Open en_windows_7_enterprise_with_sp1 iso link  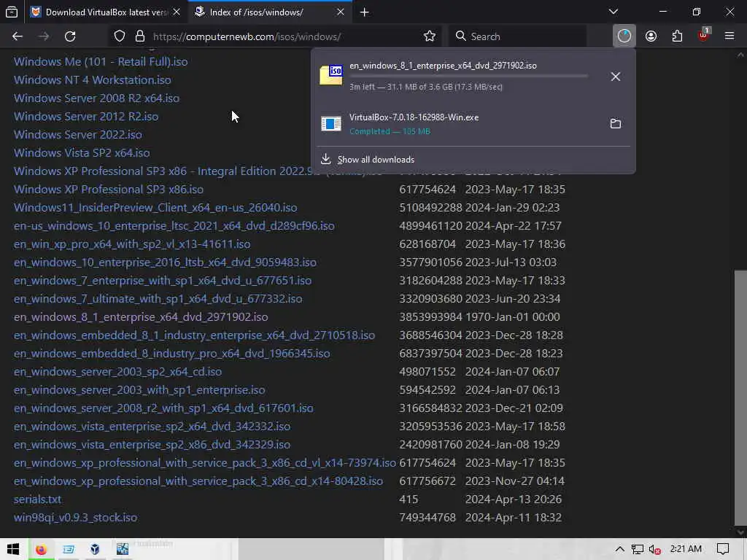pyautogui.click(x=163, y=281)
